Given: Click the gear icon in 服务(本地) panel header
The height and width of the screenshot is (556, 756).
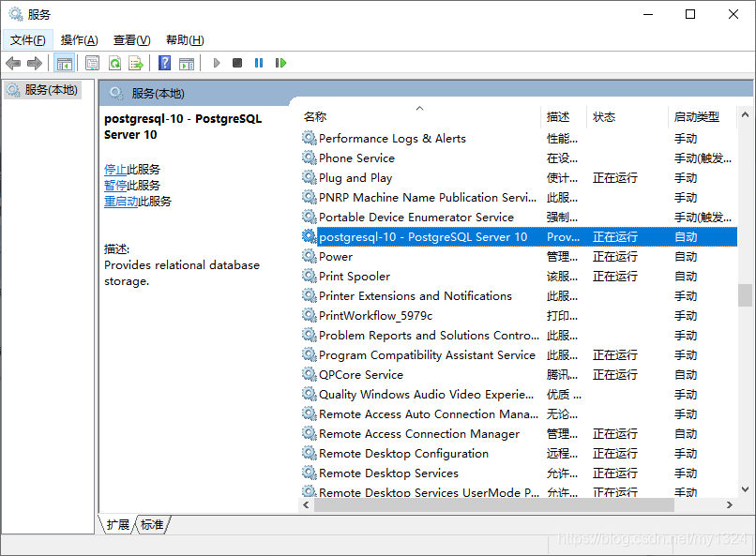Looking at the screenshot, I should (x=116, y=93).
